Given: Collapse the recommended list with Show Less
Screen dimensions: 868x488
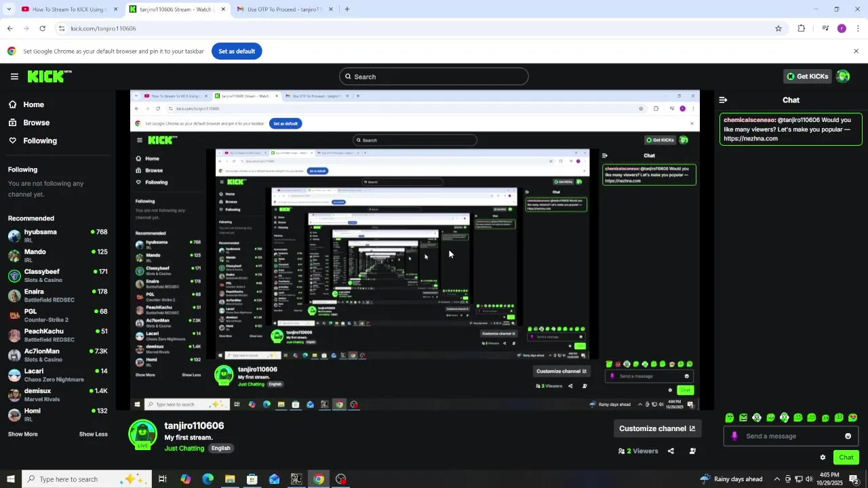Looking at the screenshot, I should tap(94, 434).
